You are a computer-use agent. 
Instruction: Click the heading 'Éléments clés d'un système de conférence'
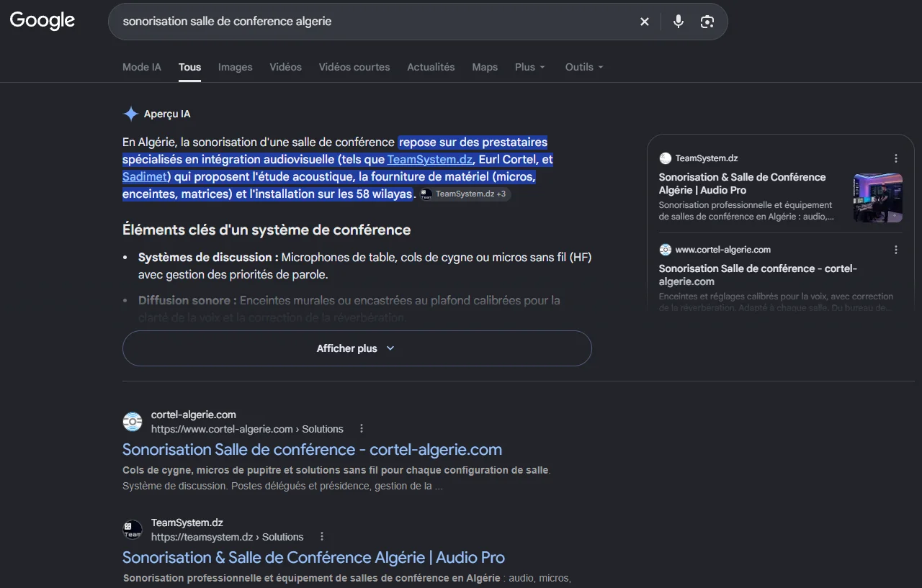tap(267, 230)
